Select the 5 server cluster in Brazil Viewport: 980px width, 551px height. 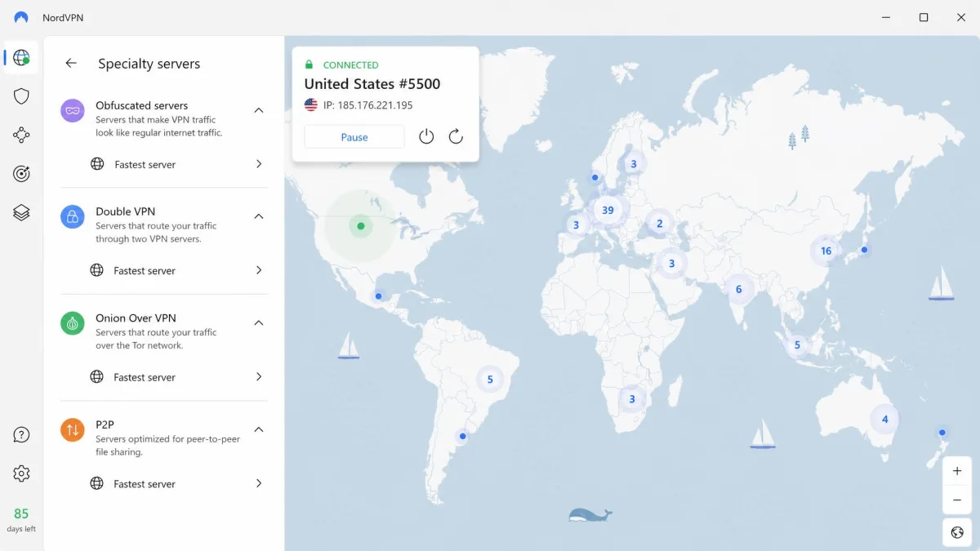490,379
